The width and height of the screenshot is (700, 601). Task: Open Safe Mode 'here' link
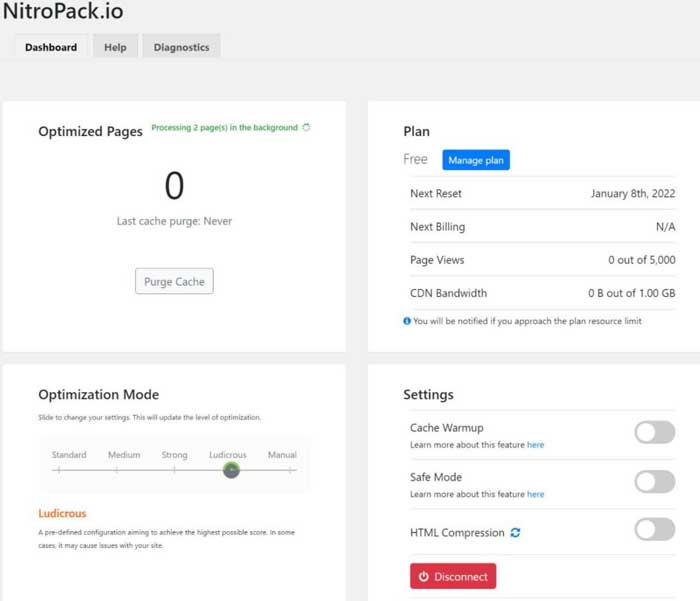point(536,494)
